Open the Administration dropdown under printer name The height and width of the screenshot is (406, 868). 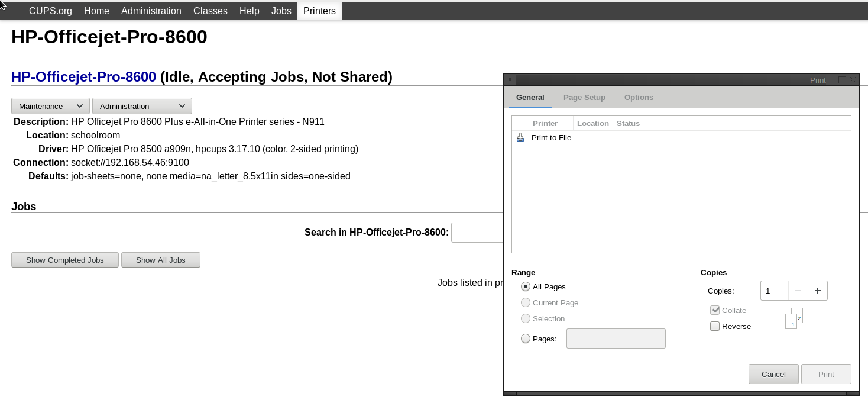point(142,106)
